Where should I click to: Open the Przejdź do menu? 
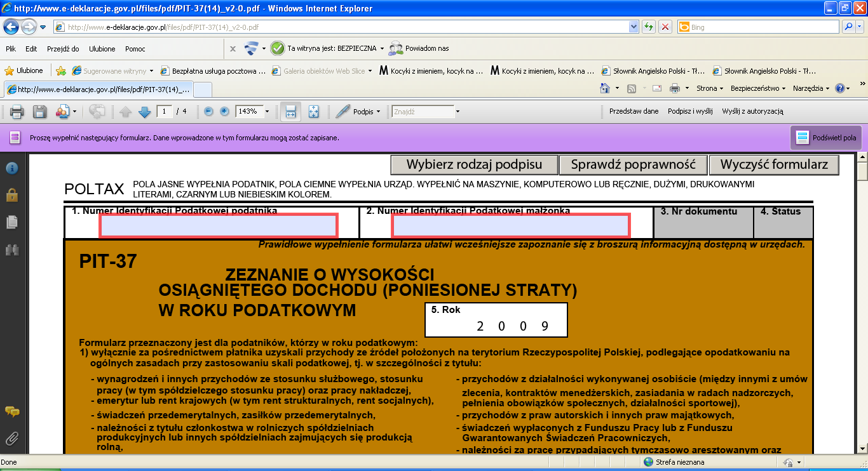(x=63, y=49)
